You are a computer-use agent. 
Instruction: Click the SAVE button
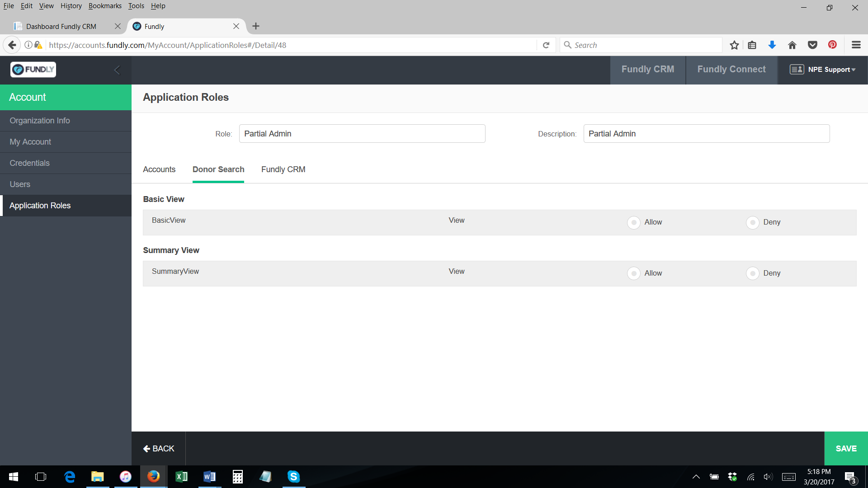click(x=846, y=449)
